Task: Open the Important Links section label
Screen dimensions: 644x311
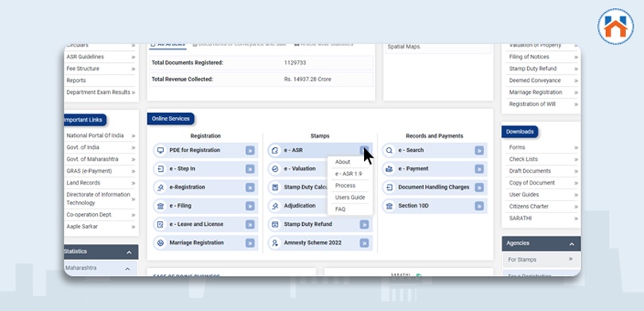Action: click(85, 120)
